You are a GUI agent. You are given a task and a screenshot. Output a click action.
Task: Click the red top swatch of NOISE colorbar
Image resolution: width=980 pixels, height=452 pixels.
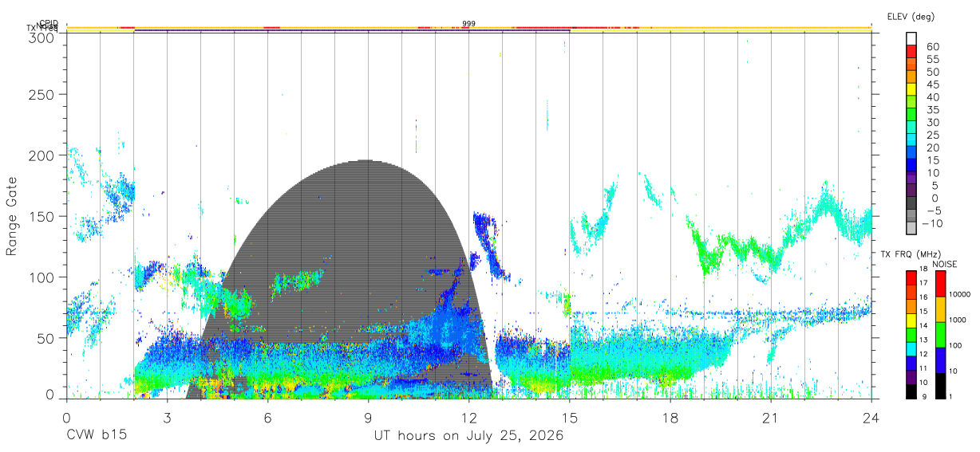pyautogui.click(x=940, y=283)
